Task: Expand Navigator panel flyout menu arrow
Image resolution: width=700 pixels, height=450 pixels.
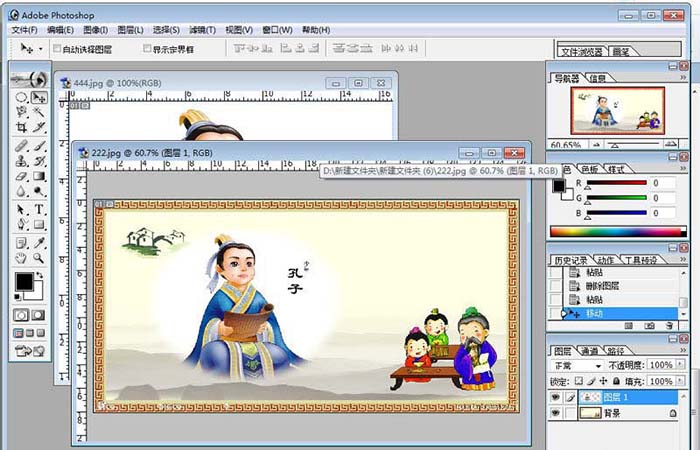Action: tap(683, 78)
